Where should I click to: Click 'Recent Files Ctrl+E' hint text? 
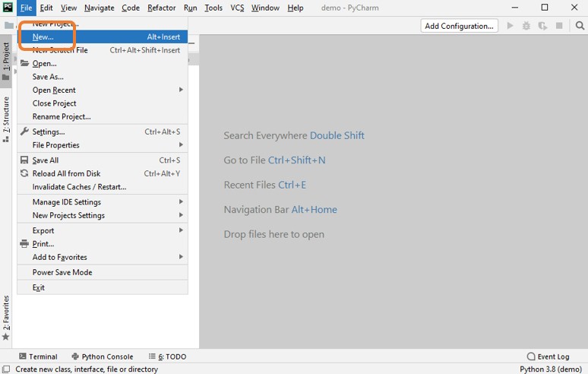click(264, 185)
